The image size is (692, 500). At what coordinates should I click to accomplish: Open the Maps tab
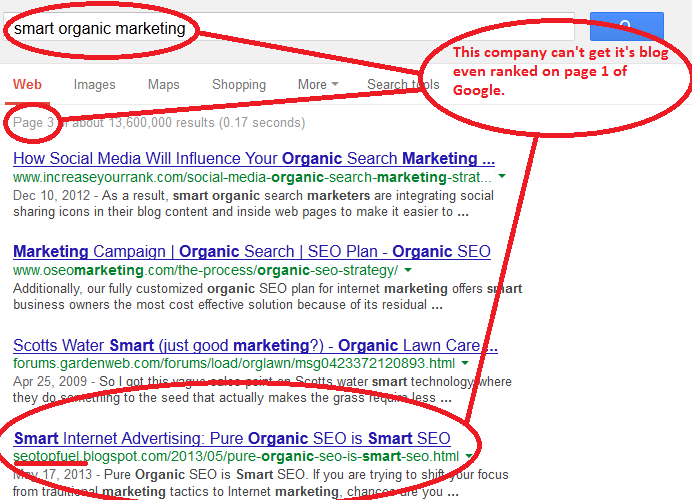coord(164,84)
